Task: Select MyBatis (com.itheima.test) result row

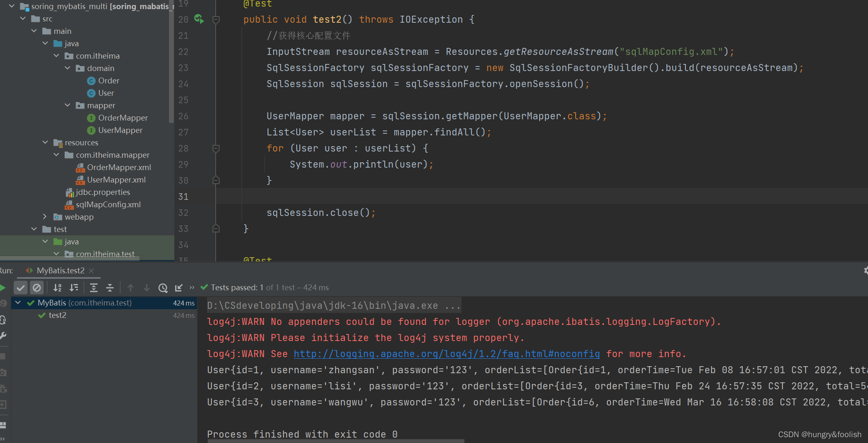Action: (x=104, y=303)
